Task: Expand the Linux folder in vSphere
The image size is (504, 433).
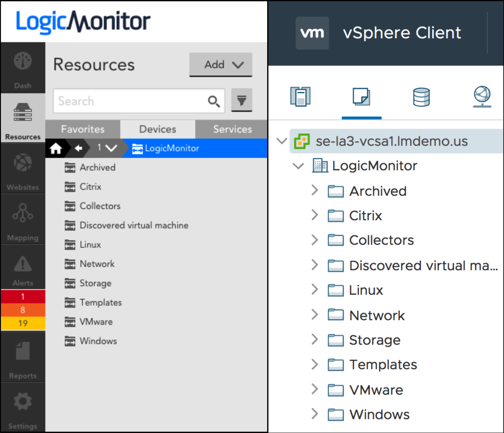Action: (315, 290)
